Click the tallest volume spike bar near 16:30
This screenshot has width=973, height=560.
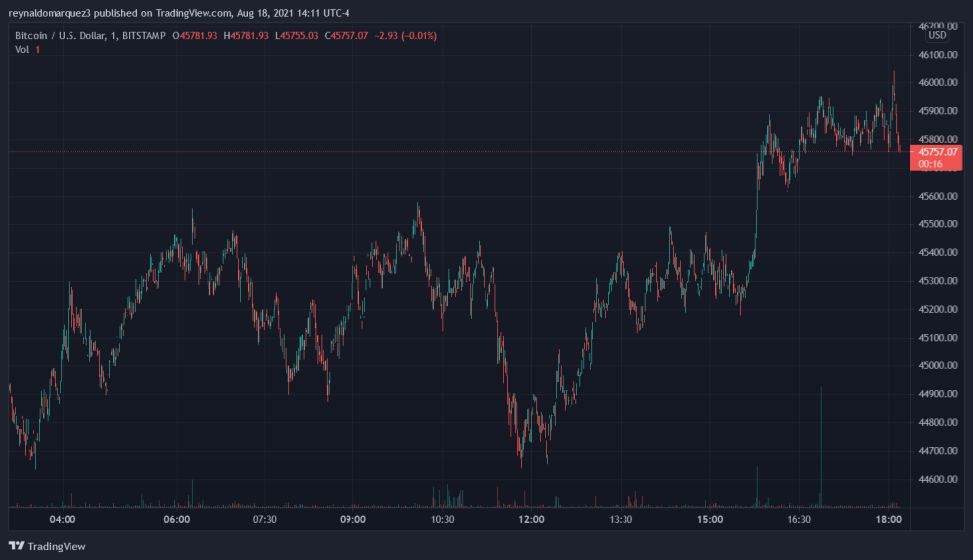[821, 447]
